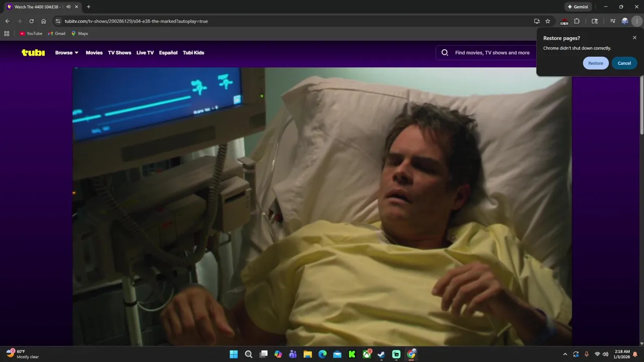This screenshot has width=644, height=362.
Task: Restore the previous Chrome pages
Action: [x=596, y=63]
